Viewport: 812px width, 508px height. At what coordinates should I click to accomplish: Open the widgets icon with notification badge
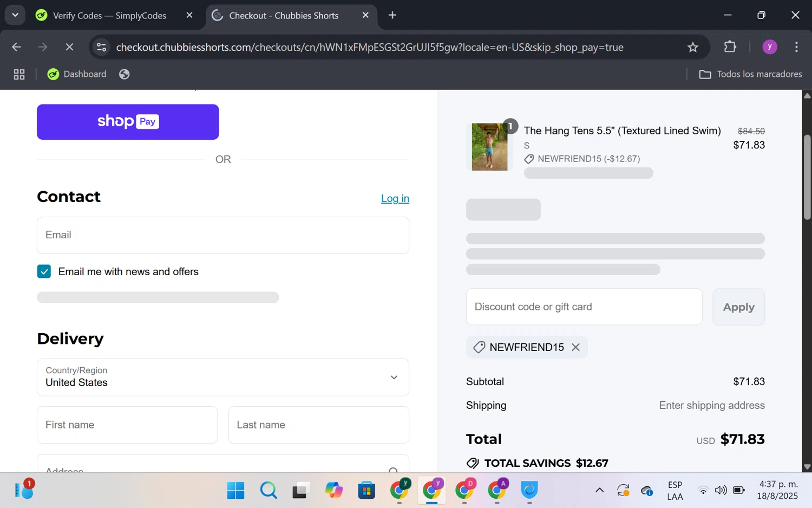coord(24,489)
